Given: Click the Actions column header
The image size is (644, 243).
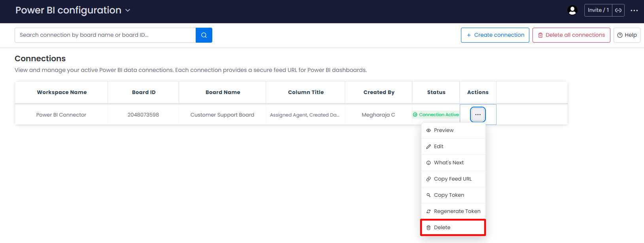Looking at the screenshot, I should pyautogui.click(x=478, y=92).
